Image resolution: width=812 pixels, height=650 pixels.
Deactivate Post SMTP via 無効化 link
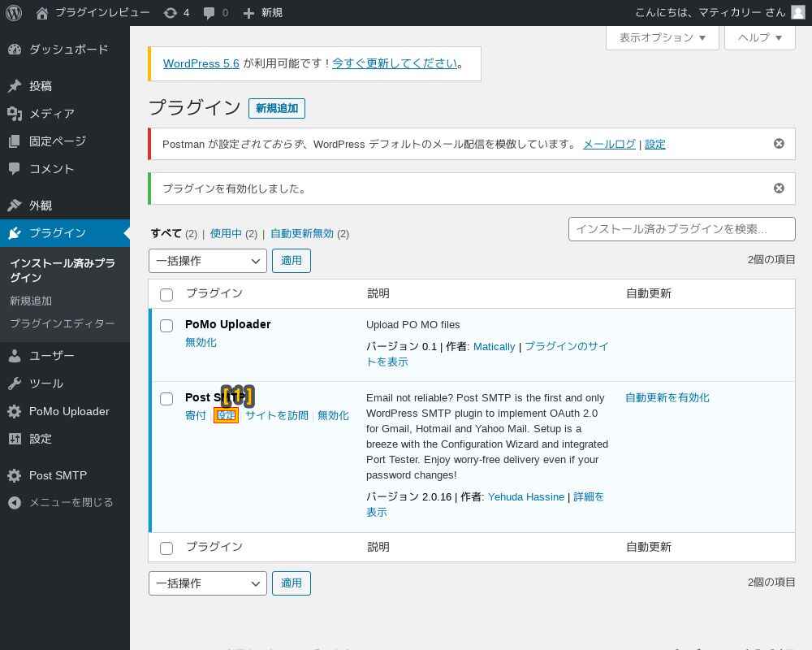[x=333, y=415]
